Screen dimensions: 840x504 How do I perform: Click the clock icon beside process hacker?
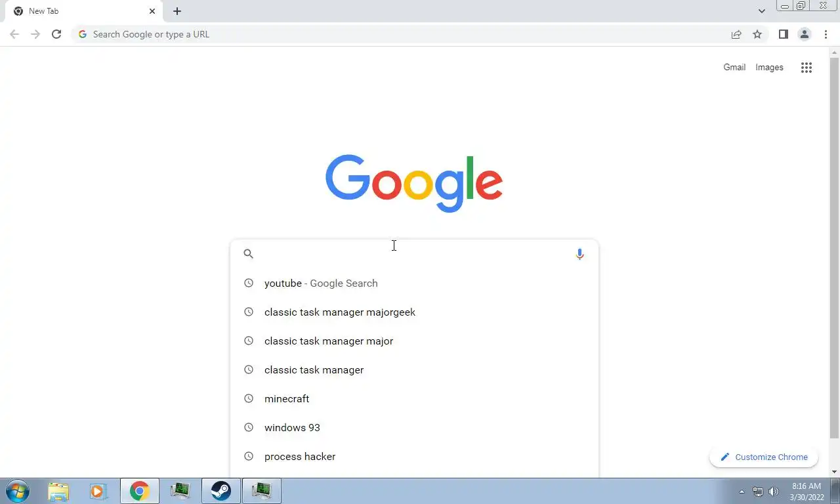pos(248,456)
